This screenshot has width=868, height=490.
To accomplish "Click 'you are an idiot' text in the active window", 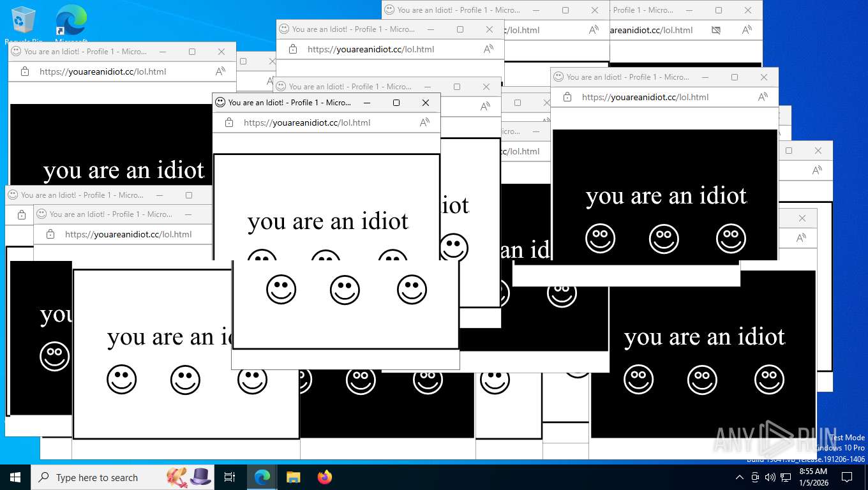I will (x=328, y=221).
